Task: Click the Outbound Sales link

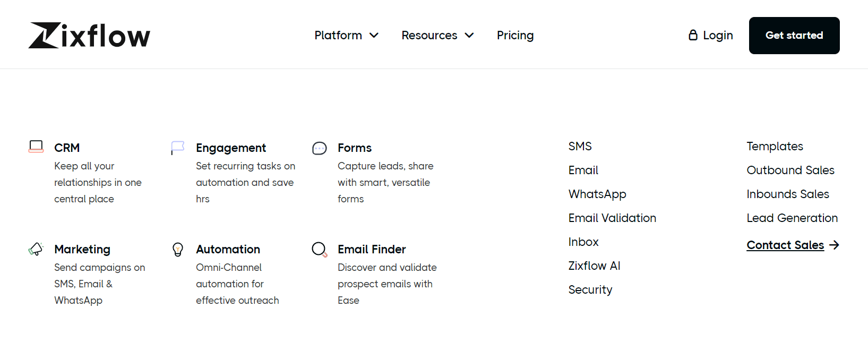Action: [x=790, y=170]
